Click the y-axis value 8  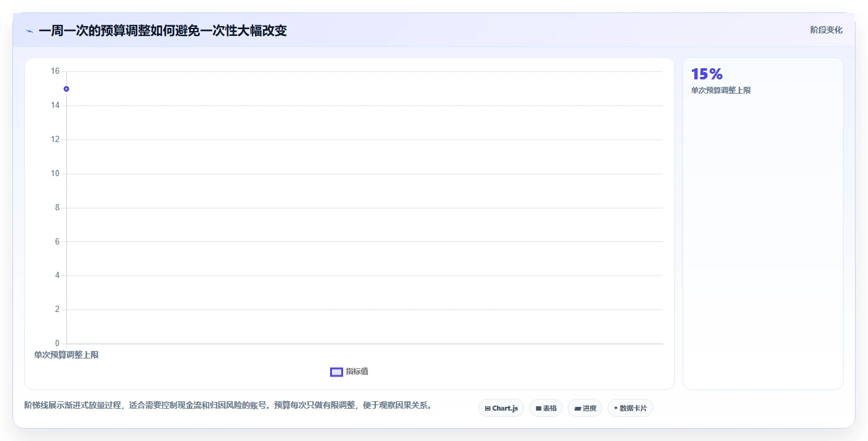57,207
